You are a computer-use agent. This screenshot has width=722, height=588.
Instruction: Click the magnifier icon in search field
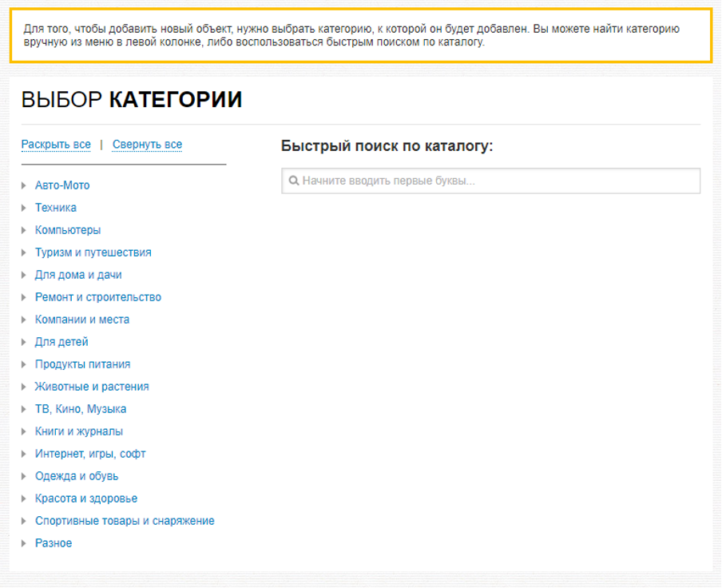(x=293, y=181)
